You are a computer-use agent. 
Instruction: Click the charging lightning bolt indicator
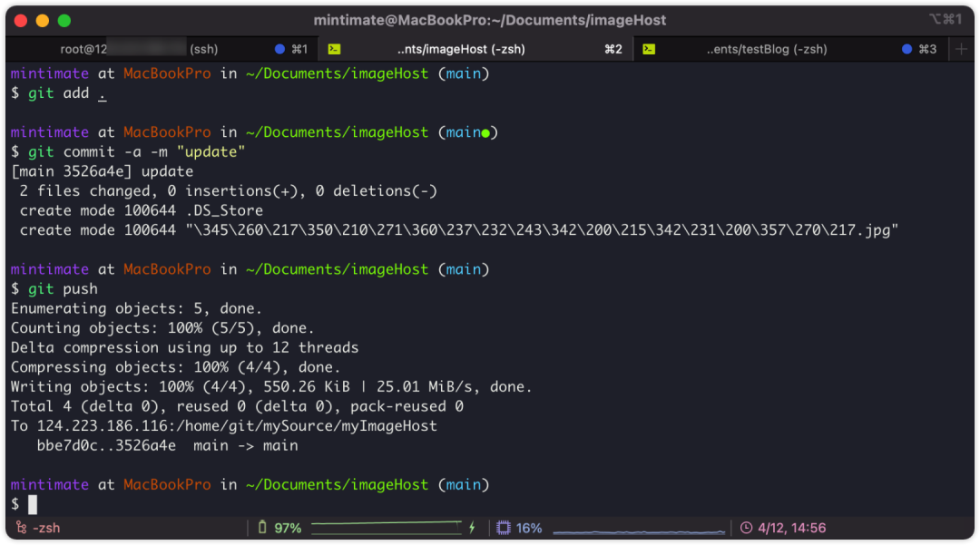point(473,527)
